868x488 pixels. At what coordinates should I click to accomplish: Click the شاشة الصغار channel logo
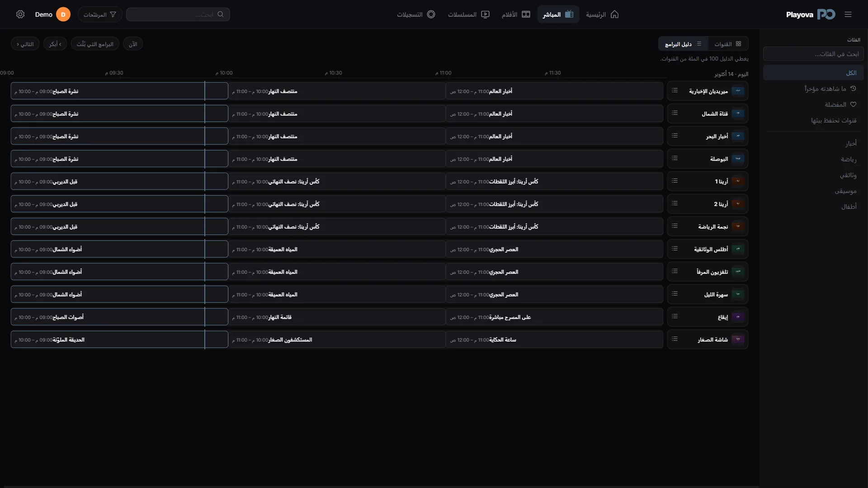tap(738, 339)
